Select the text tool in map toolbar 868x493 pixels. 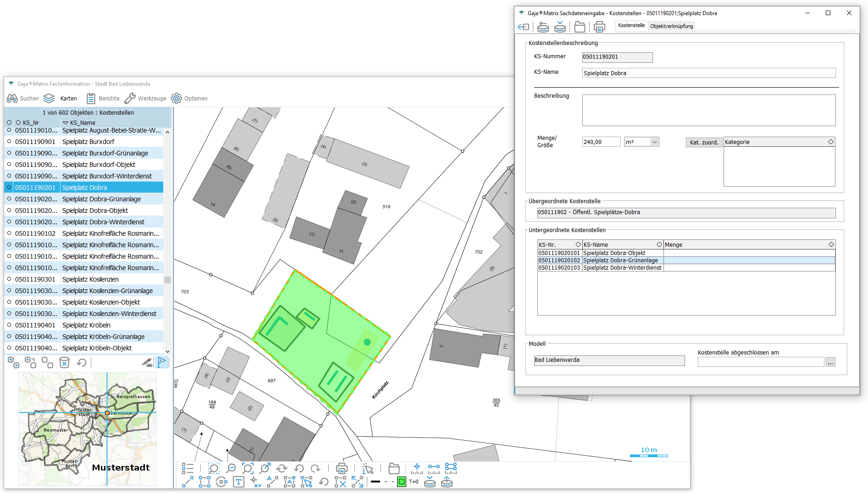pyautogui.click(x=238, y=482)
